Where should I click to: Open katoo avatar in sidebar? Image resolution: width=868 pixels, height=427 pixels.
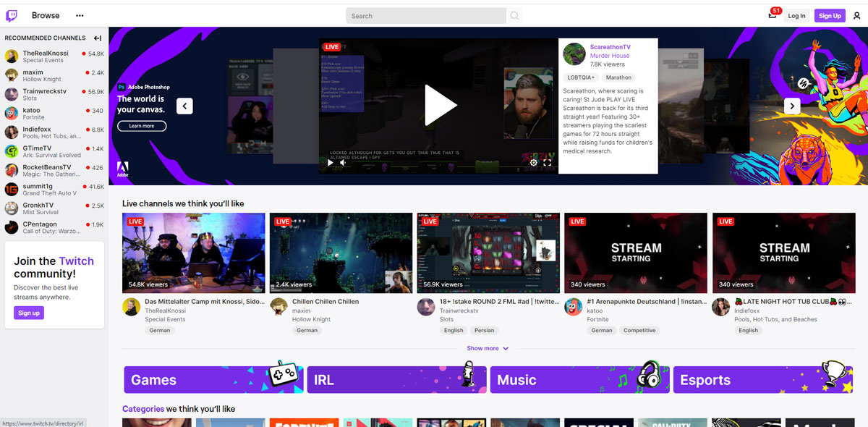(x=12, y=113)
